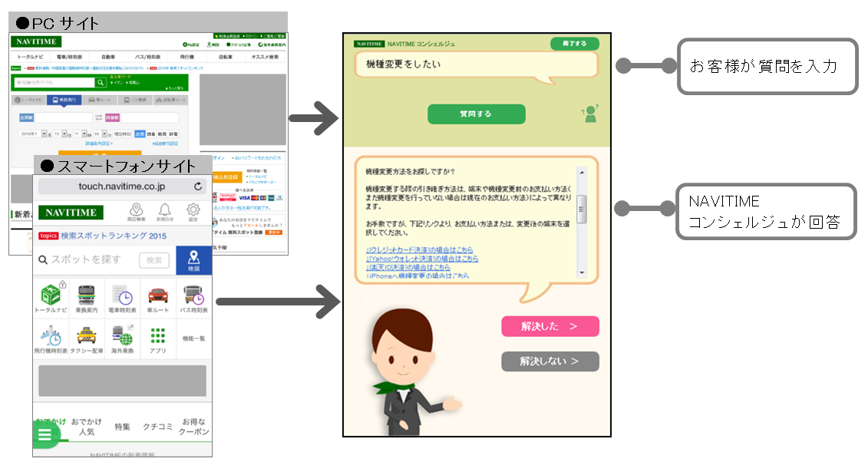This screenshot has width=868, height=462.
Task: Click the answer box scrollbar down arrow
Action: pyautogui.click(x=582, y=272)
